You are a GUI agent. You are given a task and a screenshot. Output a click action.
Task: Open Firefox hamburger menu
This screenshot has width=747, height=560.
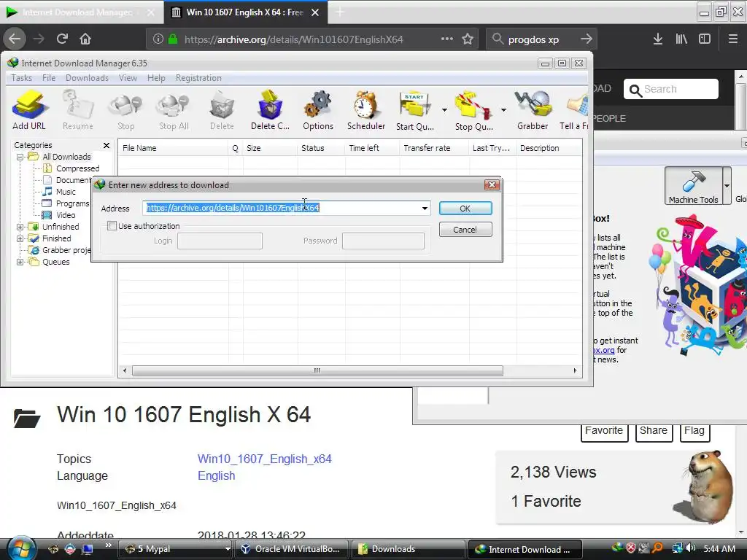[x=733, y=39]
